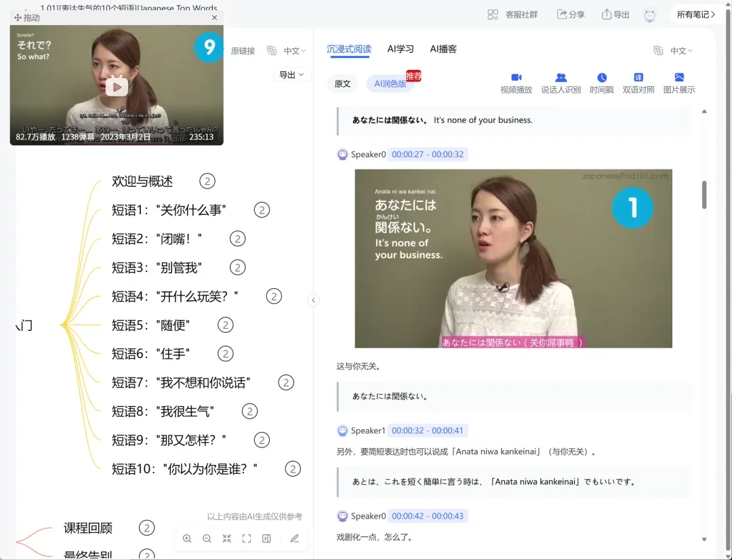
Task: Click the 分享 share icon
Action: click(x=562, y=14)
